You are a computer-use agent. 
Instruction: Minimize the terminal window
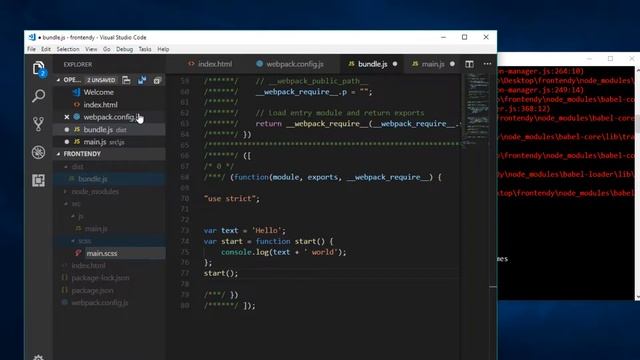pos(589,59)
